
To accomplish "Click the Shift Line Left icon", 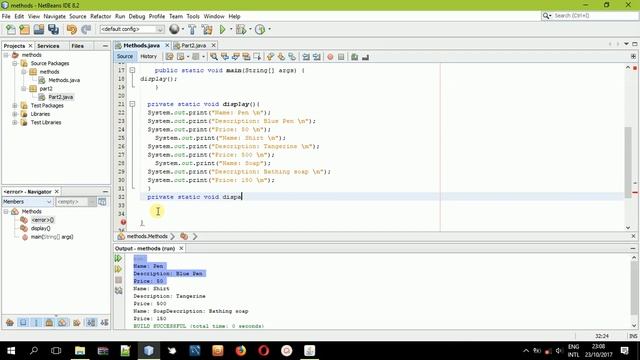I will (x=306, y=57).
